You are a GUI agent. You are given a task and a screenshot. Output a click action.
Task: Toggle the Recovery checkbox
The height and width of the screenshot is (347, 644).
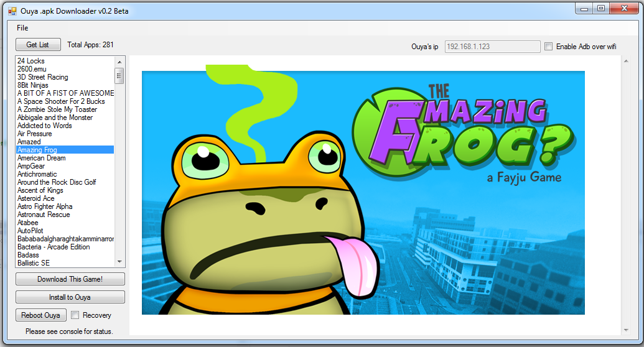[75, 315]
